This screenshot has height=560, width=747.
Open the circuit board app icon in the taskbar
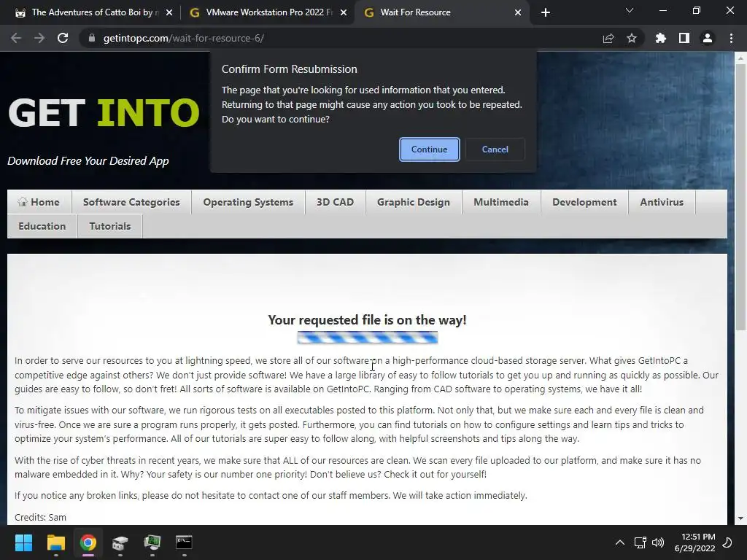152,542
